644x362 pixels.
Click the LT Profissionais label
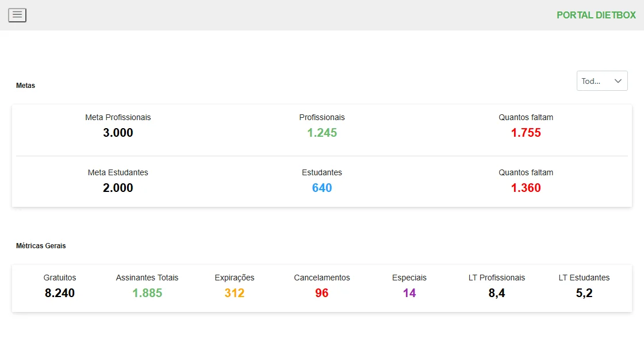click(497, 278)
